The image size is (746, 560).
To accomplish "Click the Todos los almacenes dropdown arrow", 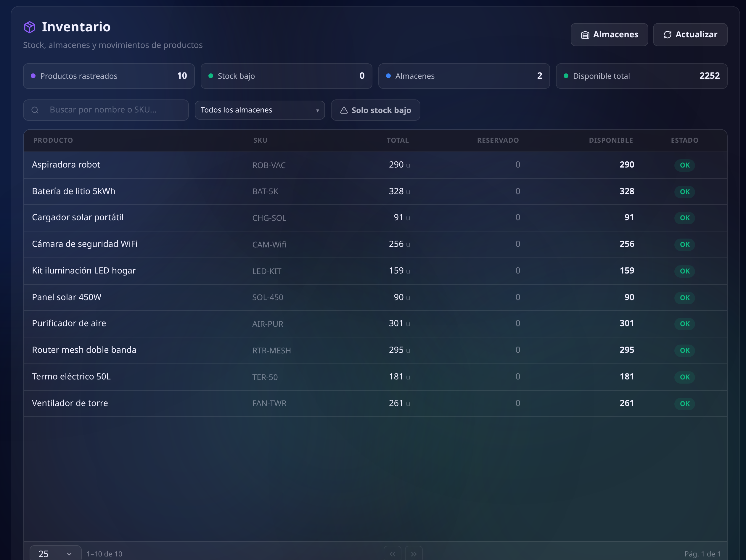I will 317,110.
